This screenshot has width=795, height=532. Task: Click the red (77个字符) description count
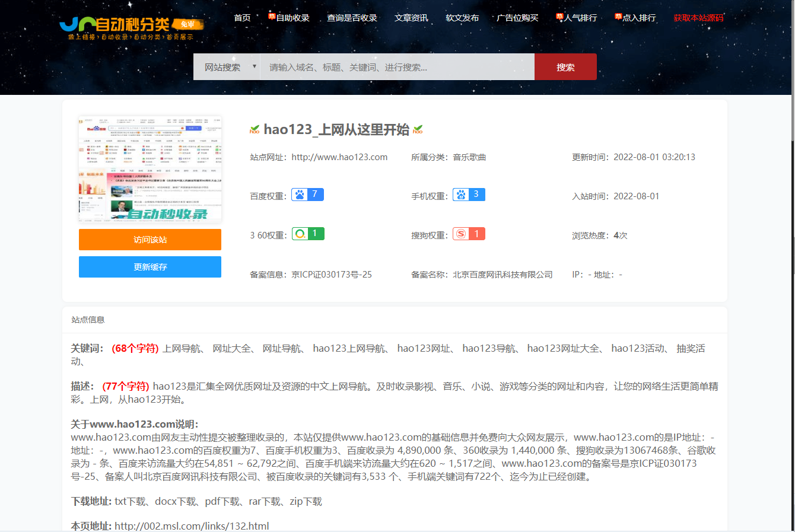(126, 386)
